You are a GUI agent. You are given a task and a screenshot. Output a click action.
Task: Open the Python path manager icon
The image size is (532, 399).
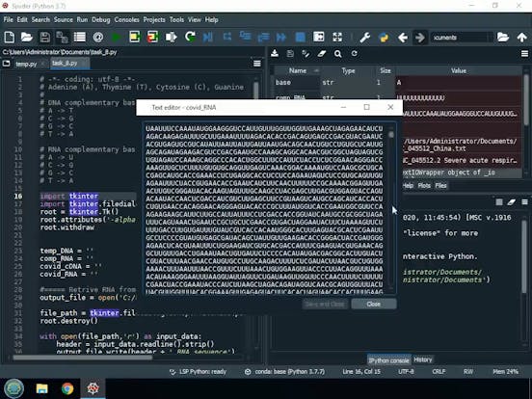click(x=384, y=37)
